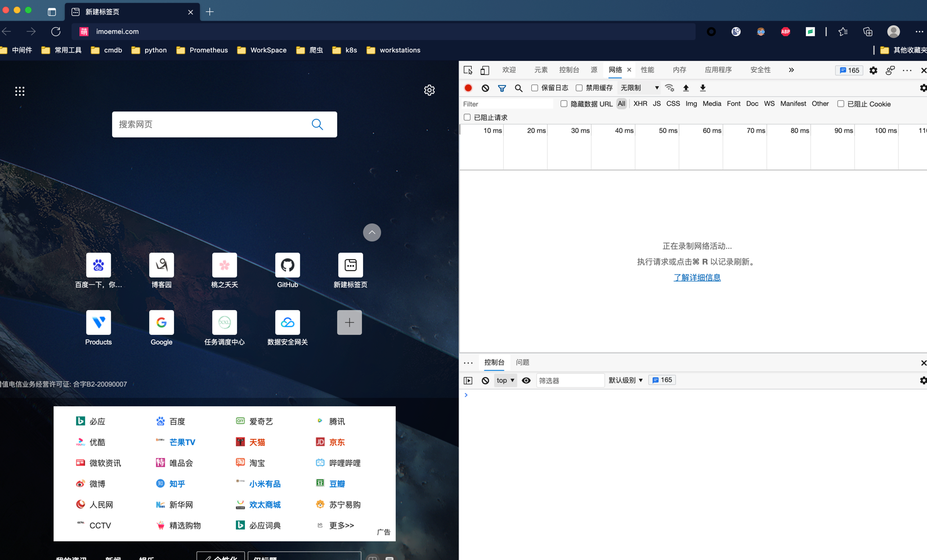Switch to 问题 drawer tab
The image size is (927, 560).
point(523,362)
